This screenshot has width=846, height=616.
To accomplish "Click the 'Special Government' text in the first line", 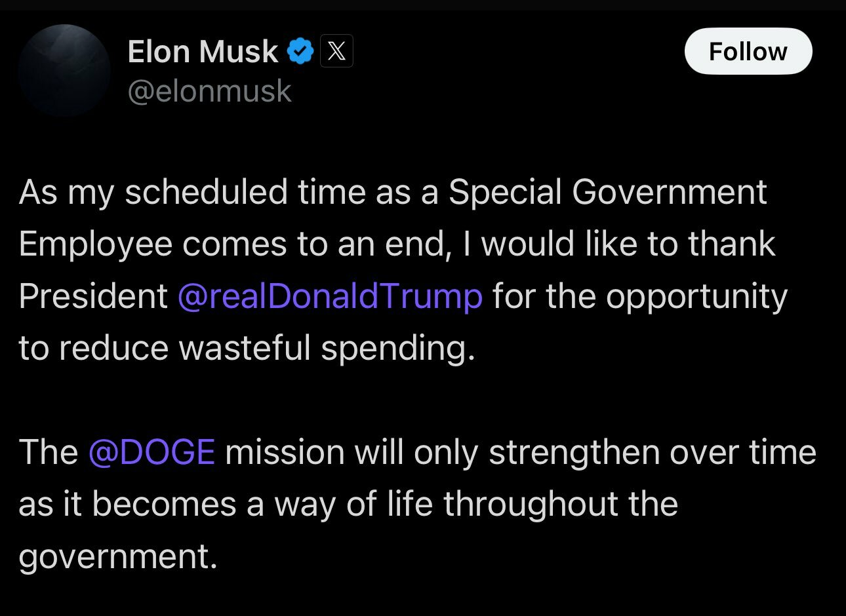I will (607, 193).
